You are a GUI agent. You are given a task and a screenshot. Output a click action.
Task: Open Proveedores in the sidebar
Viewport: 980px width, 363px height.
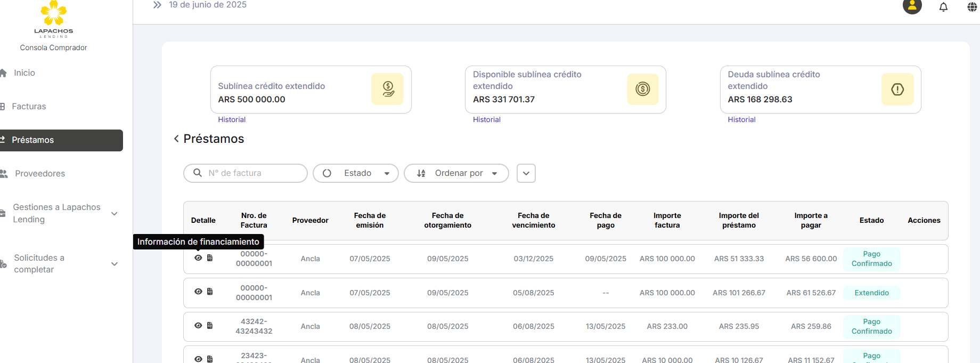tap(40, 174)
